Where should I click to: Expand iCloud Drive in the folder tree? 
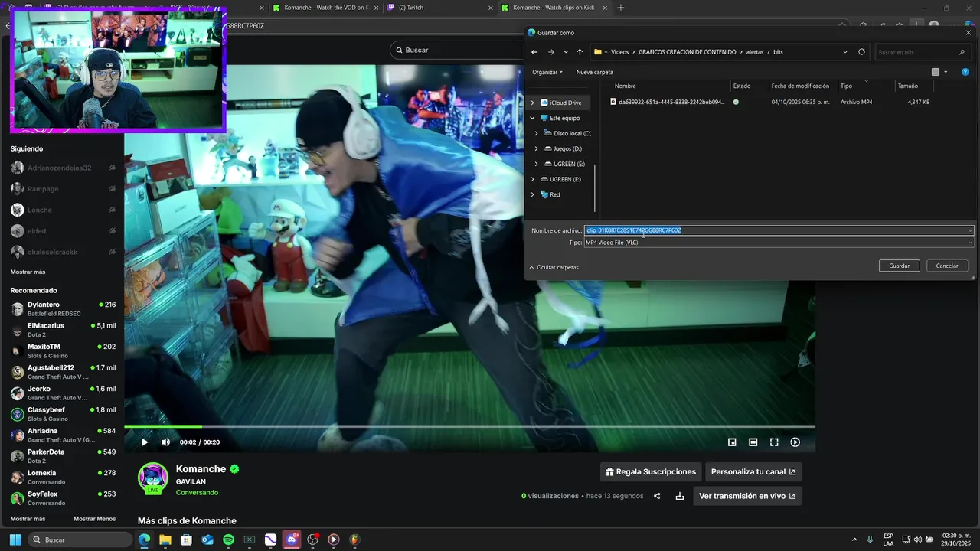pyautogui.click(x=533, y=103)
